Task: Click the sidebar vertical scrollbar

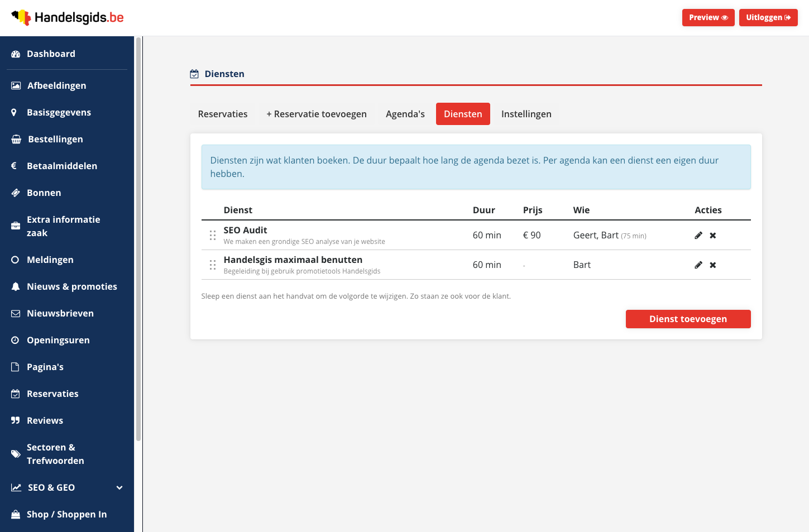Action: (138, 239)
